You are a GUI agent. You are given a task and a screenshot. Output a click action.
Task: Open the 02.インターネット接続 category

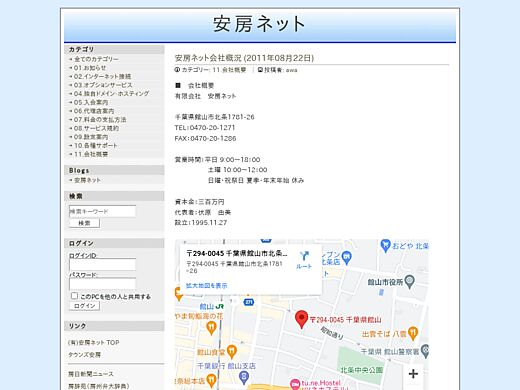click(x=102, y=76)
